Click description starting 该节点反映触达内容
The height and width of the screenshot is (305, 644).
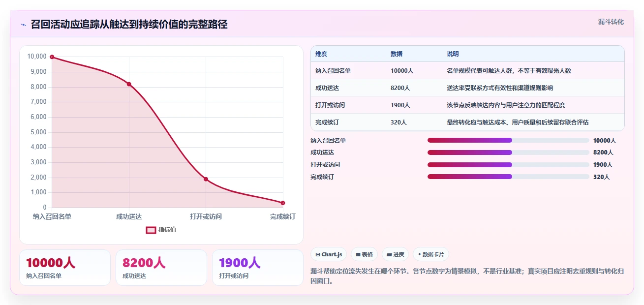tap(506, 105)
